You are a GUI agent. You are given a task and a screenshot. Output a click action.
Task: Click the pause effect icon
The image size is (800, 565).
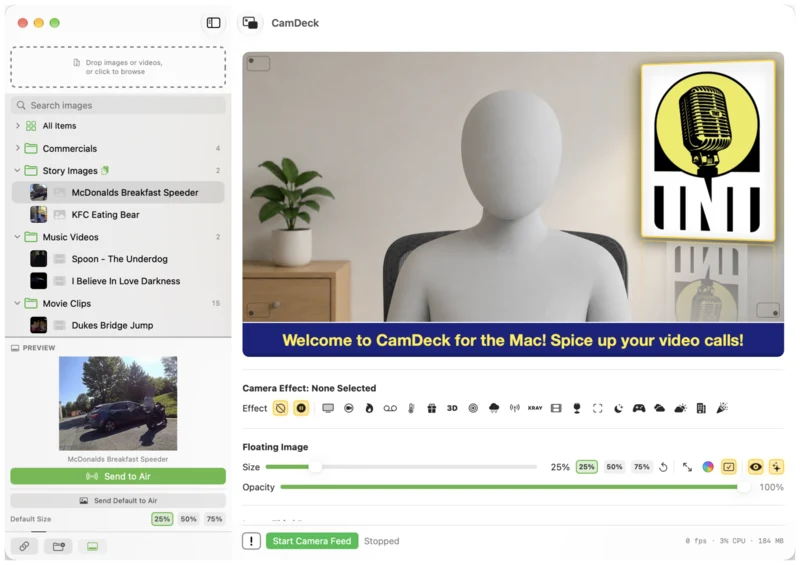click(x=301, y=408)
